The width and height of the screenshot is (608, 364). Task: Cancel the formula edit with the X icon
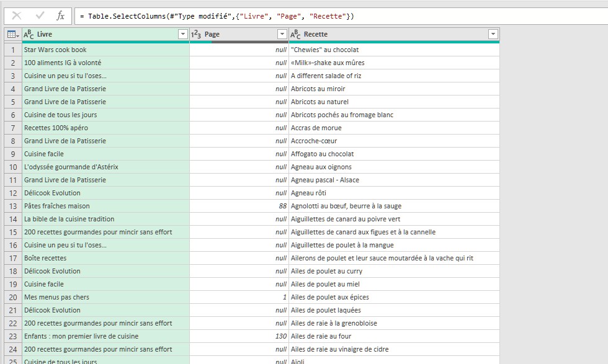(x=17, y=16)
